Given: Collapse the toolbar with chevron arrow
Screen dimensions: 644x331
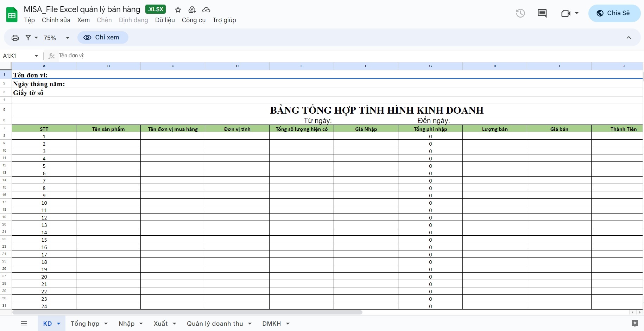Looking at the screenshot, I should [629, 38].
